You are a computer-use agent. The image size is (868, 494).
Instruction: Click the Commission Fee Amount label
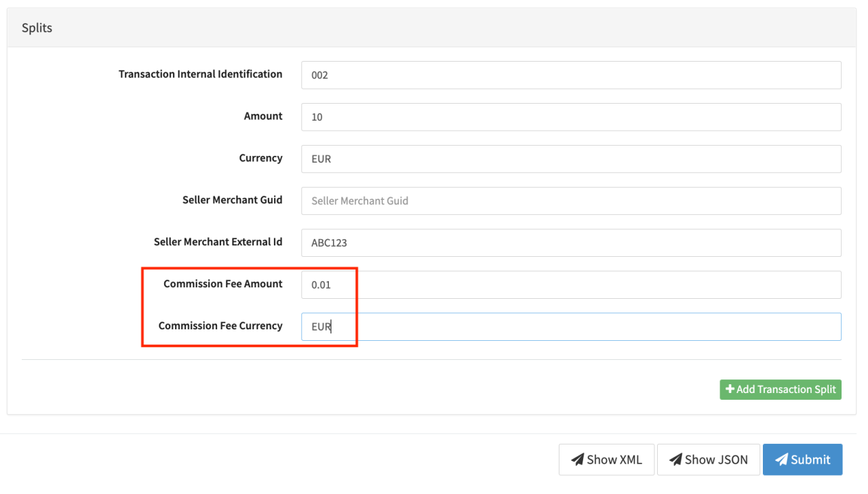(222, 284)
